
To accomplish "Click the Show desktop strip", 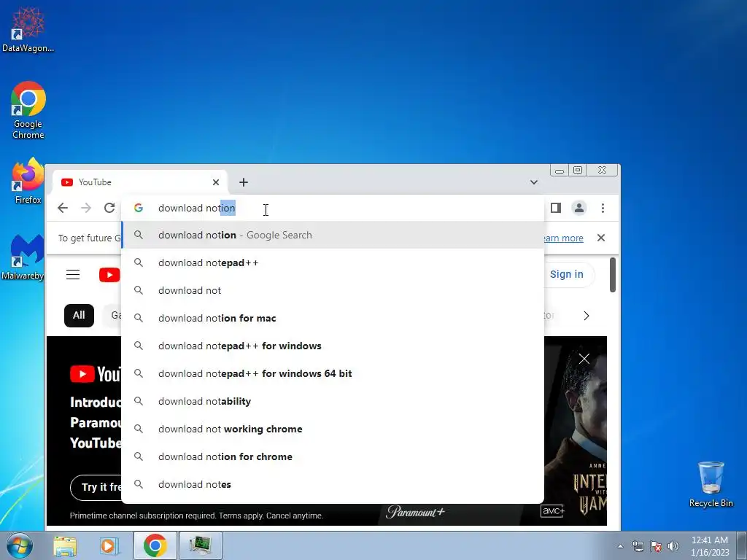I will 742,545.
